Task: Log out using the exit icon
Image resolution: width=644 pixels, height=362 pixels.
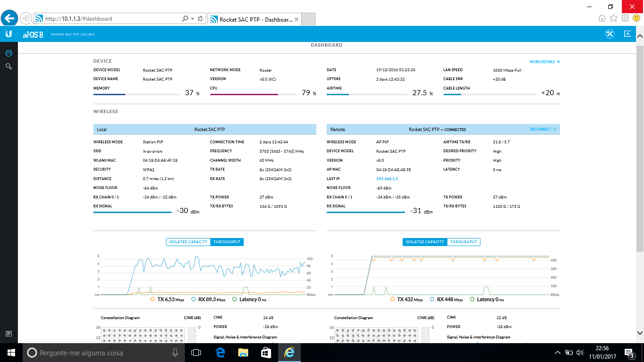Action: click(627, 34)
